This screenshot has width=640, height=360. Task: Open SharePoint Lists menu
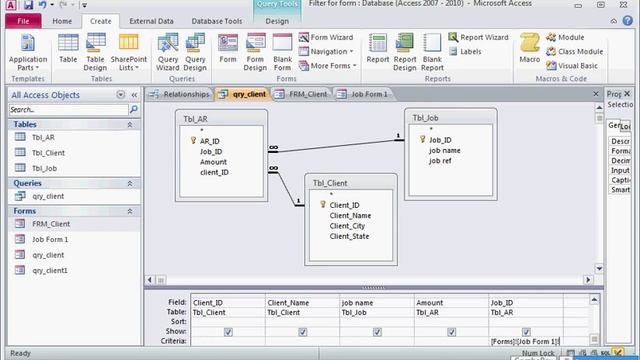pyautogui.click(x=129, y=52)
